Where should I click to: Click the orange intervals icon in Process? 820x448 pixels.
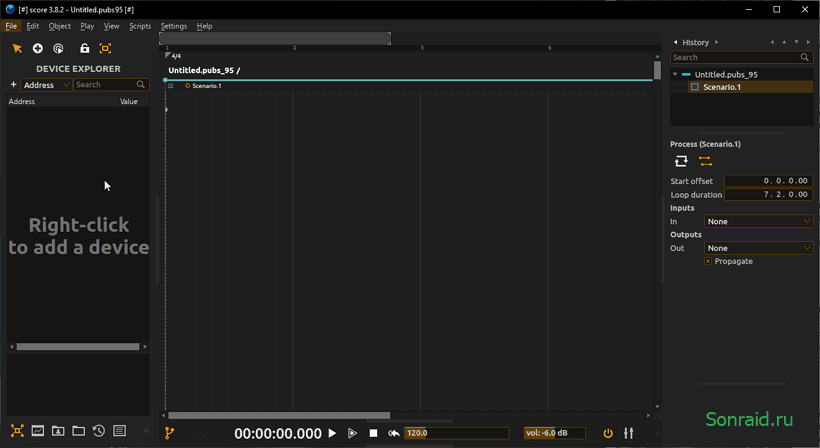(x=705, y=161)
